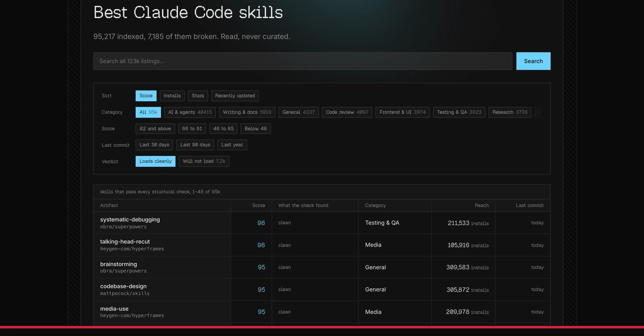Filter by AI & agents category

coord(190,113)
